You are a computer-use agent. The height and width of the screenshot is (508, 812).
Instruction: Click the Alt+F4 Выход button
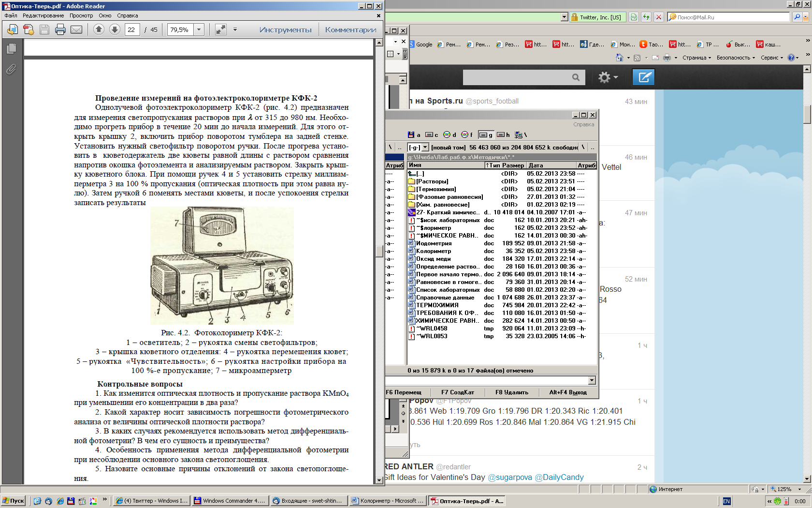point(568,392)
